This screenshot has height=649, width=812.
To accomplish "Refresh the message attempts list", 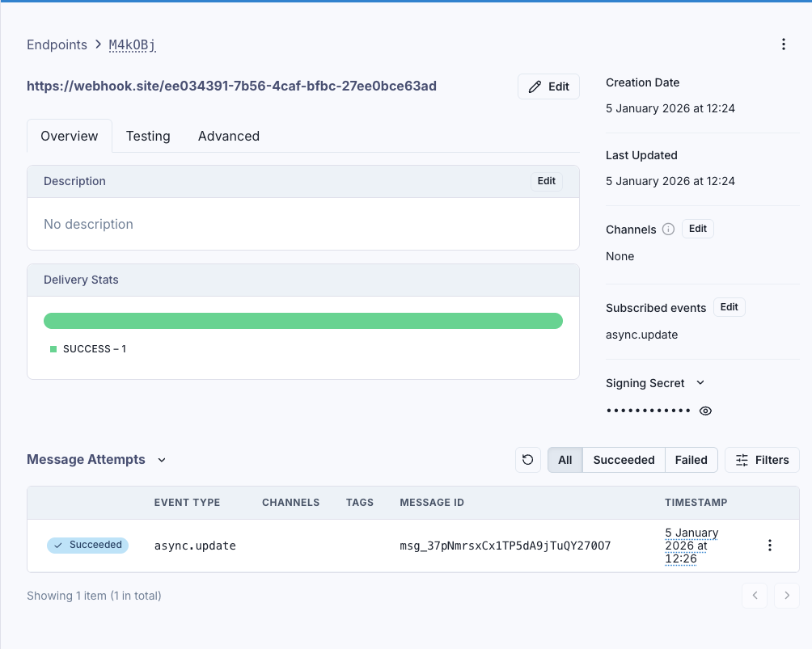I will click(x=527, y=459).
